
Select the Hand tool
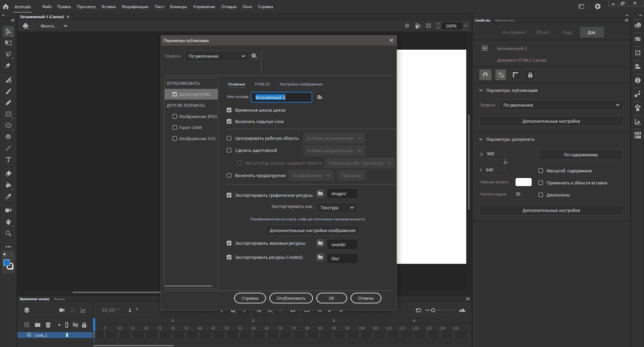[x=8, y=222]
